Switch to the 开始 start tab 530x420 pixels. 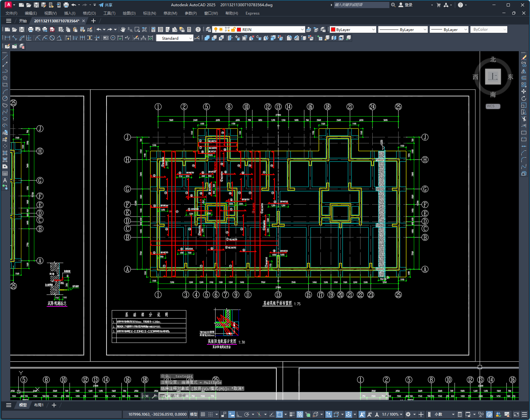23,21
